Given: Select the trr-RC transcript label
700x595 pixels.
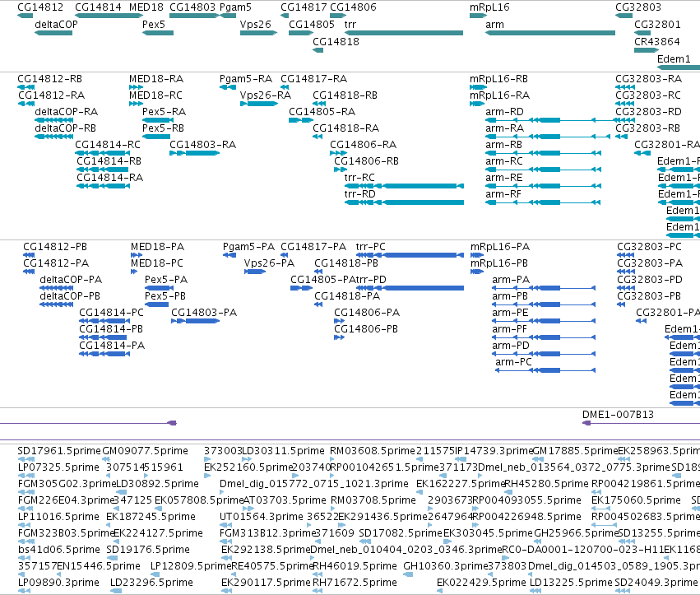Looking at the screenshot, I should [x=359, y=178].
